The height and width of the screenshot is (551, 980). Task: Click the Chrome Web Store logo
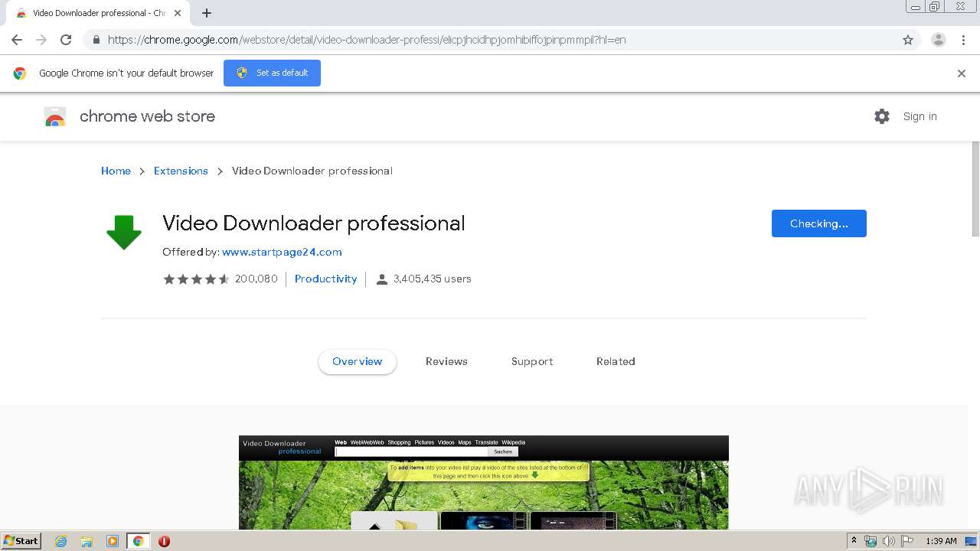click(55, 116)
